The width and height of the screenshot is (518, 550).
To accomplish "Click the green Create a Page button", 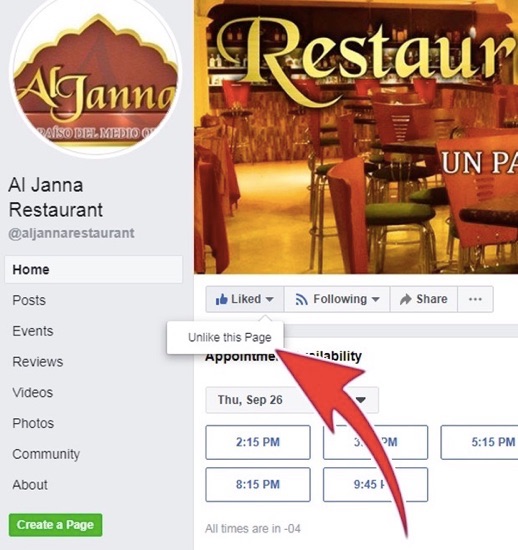I will [55, 525].
